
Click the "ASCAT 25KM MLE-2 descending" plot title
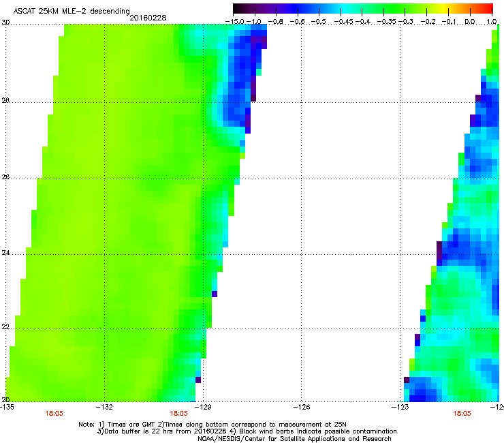click(x=72, y=11)
